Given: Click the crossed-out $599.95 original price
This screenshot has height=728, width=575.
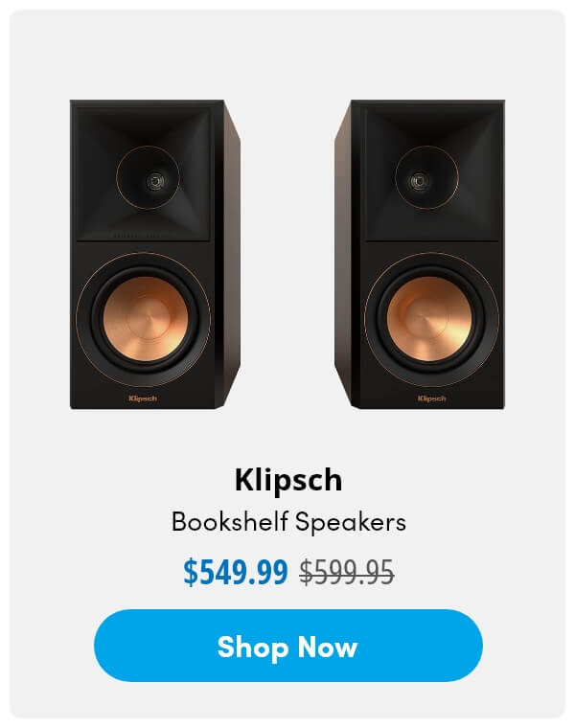Looking at the screenshot, I should (x=347, y=572).
